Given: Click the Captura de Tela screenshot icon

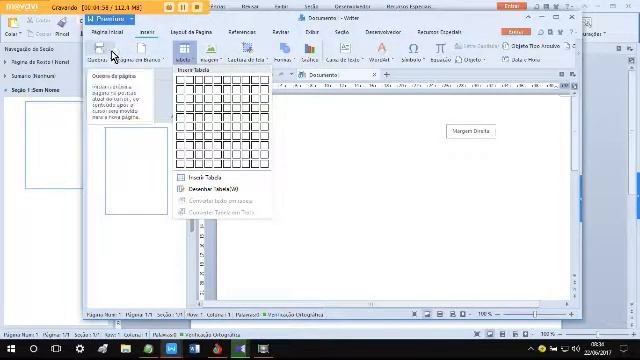Looking at the screenshot, I should point(247,48).
